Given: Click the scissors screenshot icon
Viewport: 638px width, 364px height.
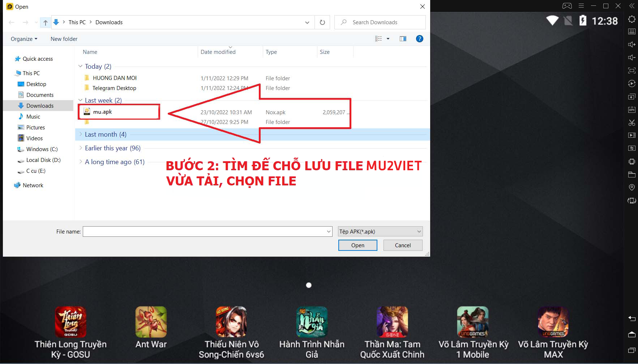Looking at the screenshot, I should click(631, 123).
